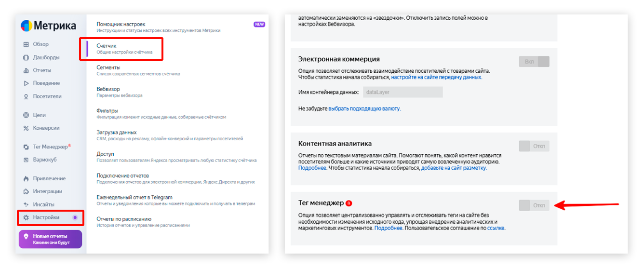
Task: Click the Конверсии percent icon
Action: tap(26, 128)
